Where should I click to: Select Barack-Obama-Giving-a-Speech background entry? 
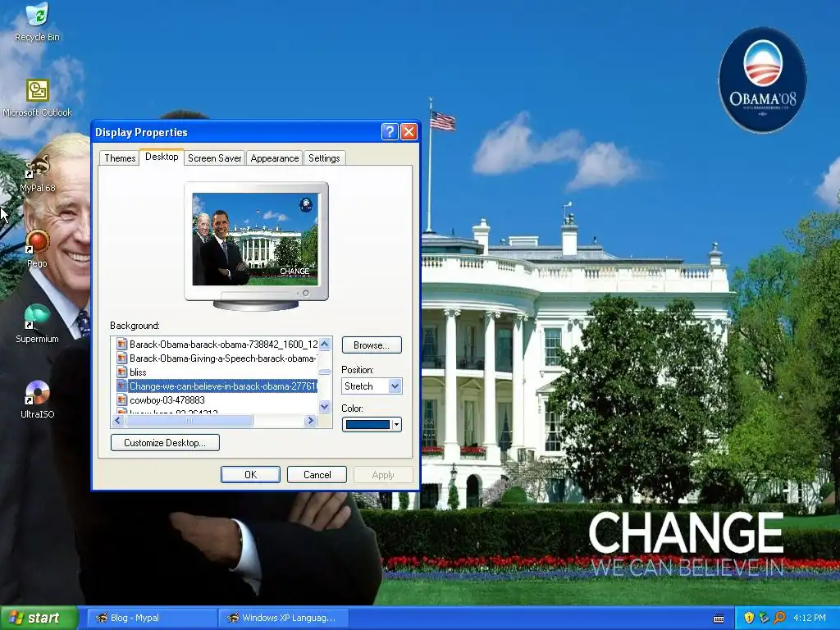click(x=217, y=358)
